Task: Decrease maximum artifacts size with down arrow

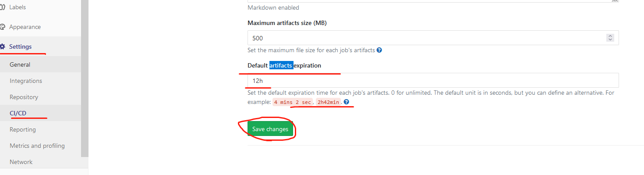Action: [x=610, y=40]
